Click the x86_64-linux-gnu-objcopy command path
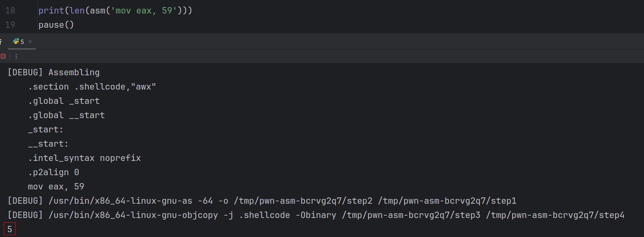Screen dimensions: 644x237 133,215
